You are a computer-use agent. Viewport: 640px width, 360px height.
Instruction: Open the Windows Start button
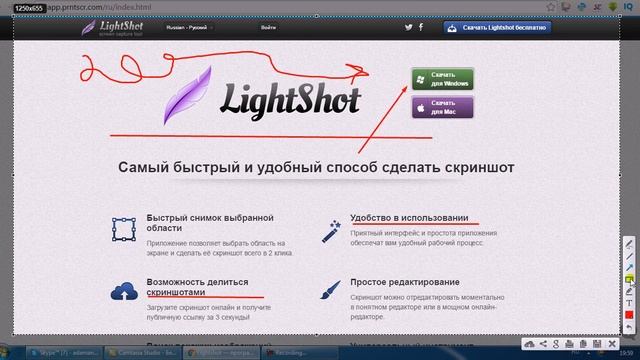[x=4, y=353]
